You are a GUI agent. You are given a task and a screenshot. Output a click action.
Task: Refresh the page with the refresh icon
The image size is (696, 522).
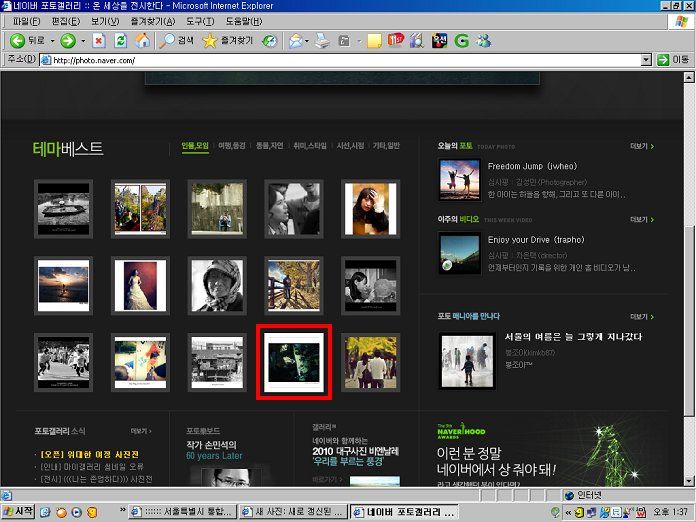tap(120, 41)
